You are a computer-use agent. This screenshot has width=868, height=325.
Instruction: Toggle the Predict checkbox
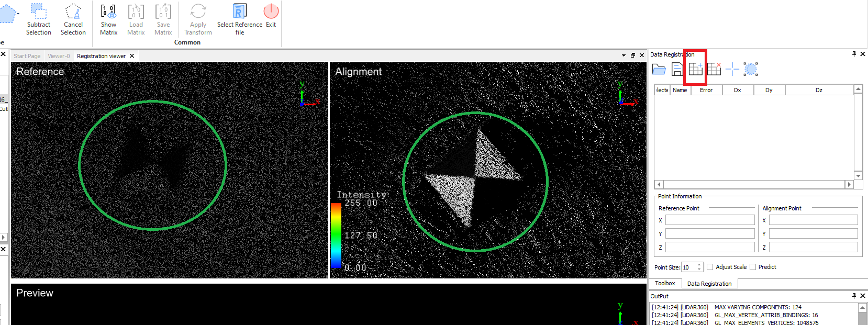753,267
